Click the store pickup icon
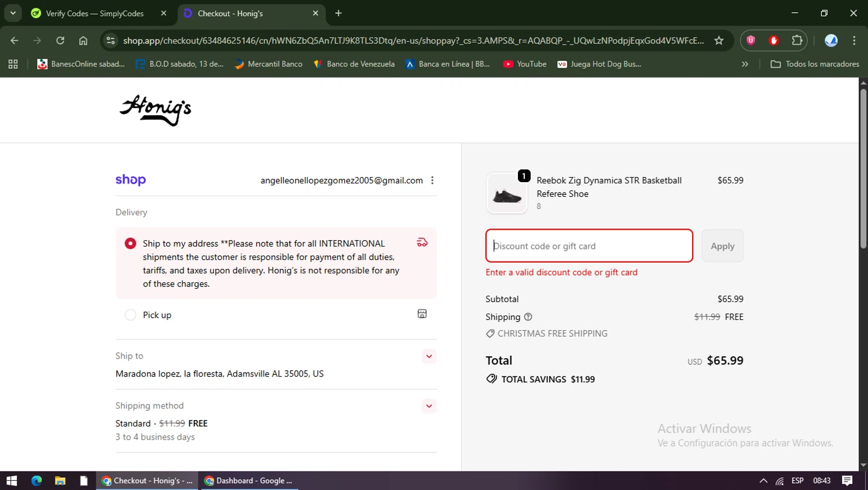868x490 pixels. pos(422,314)
